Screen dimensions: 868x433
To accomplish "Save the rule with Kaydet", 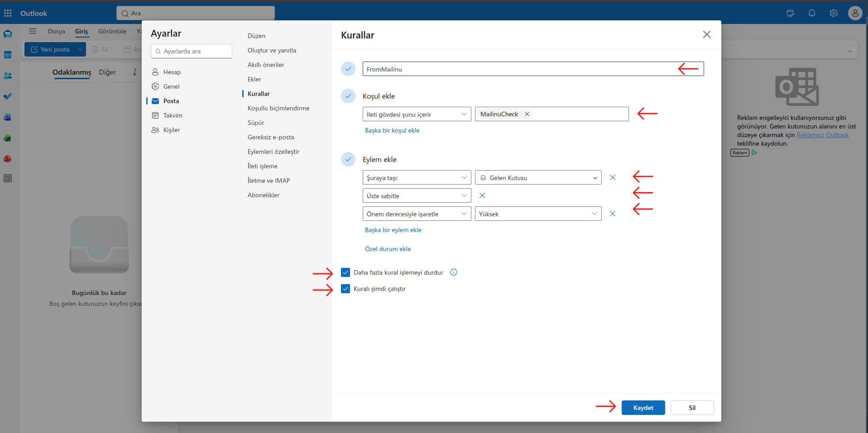I will 643,408.
